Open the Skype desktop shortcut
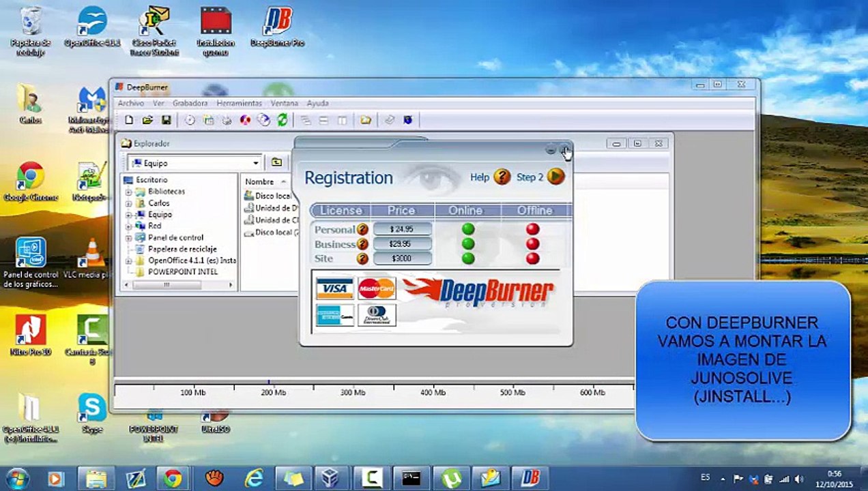868x491 pixels. pos(92,413)
